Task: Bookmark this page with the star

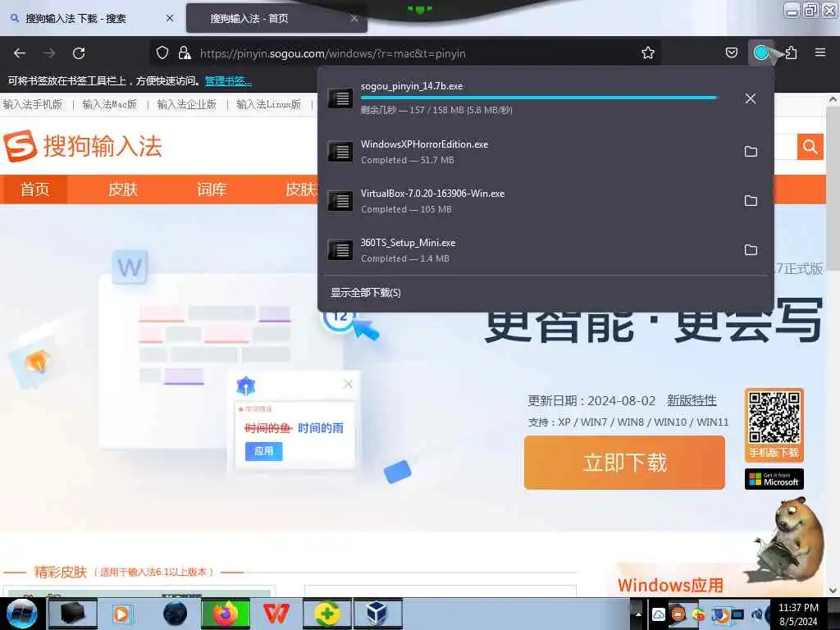Action: pyautogui.click(x=648, y=53)
